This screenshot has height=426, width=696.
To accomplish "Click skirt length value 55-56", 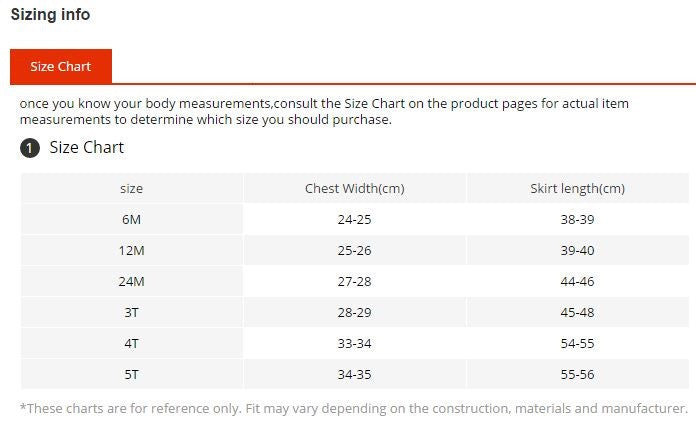I will (x=577, y=374).
